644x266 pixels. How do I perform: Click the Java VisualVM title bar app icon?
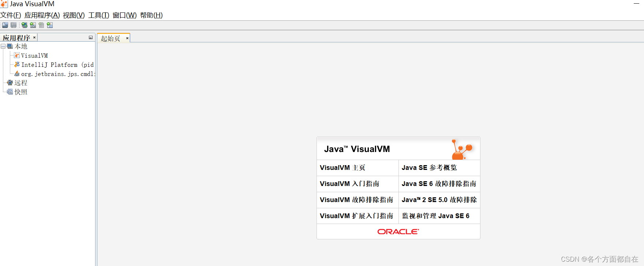point(4,4)
